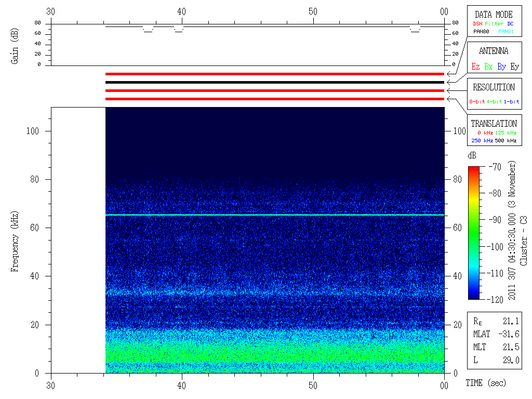Choose the 1-bit resolution label

(x=511, y=102)
